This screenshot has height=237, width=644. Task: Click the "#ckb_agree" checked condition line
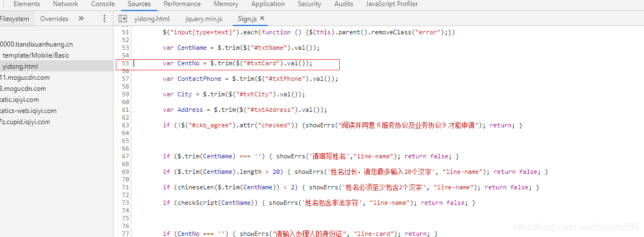[x=343, y=126]
